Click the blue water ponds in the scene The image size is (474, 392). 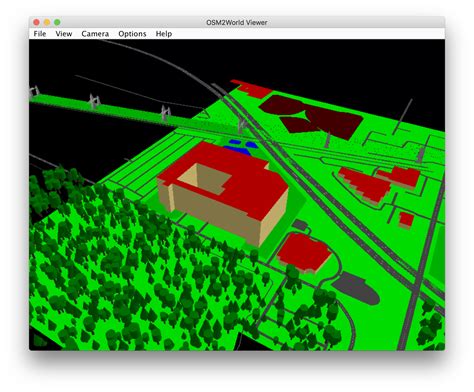[x=242, y=147]
